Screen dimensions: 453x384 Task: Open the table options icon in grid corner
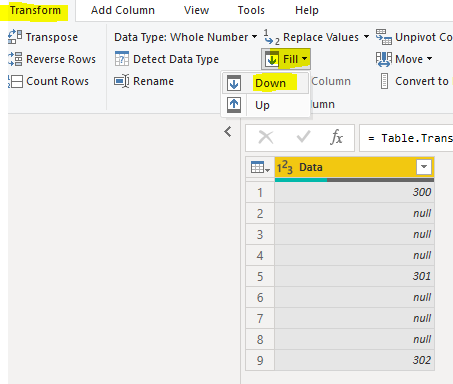pos(260,167)
